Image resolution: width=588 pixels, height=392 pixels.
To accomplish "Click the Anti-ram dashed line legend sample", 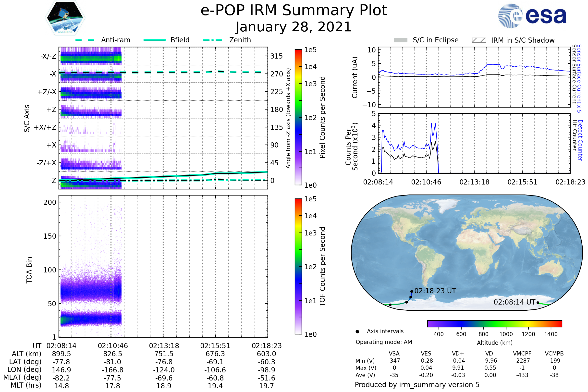I will coord(85,40).
